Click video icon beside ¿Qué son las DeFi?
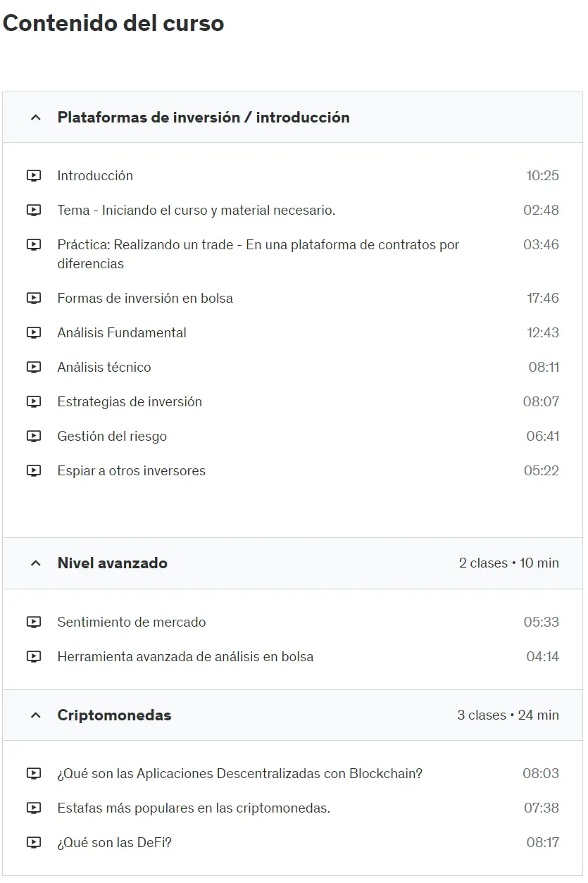The height and width of the screenshot is (883, 588). point(34,843)
